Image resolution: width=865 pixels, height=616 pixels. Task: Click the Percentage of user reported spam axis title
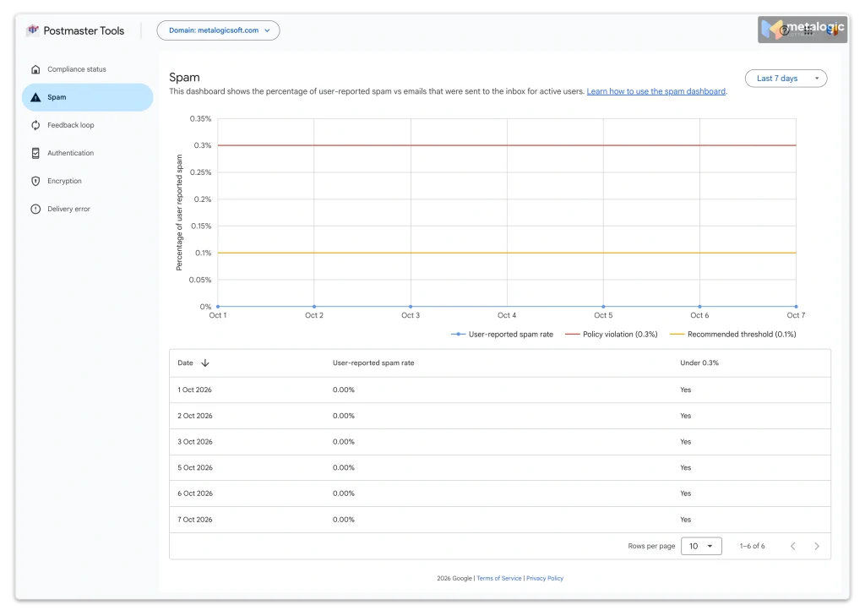[179, 212]
